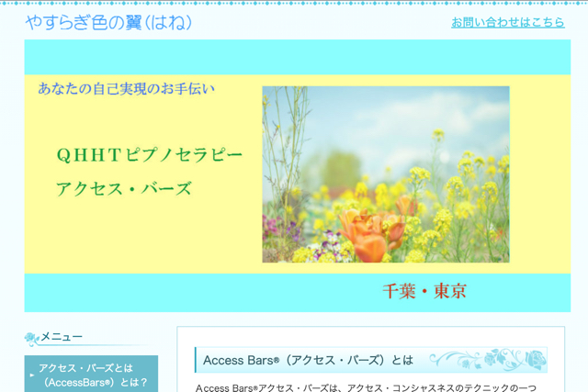This screenshot has width=588, height=392.
Task: Click the small arrow in アクセス・バーズとは menu button
Action: click(32, 375)
